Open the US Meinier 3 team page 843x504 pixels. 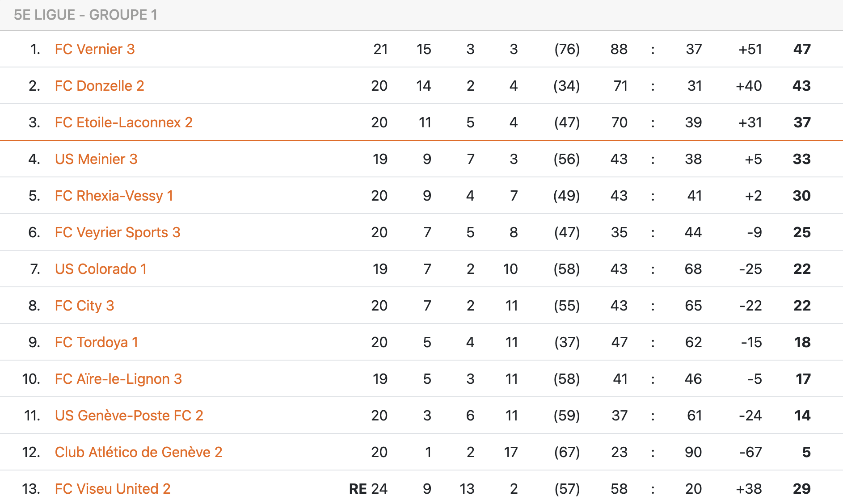[x=96, y=159]
